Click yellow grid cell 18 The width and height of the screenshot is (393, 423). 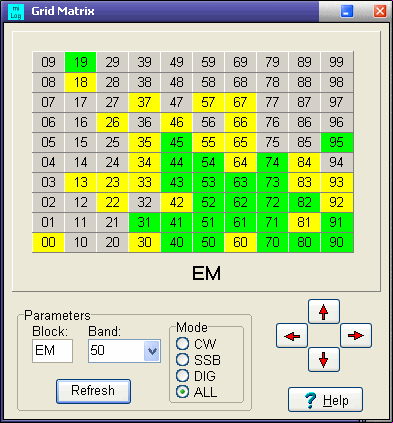point(80,82)
